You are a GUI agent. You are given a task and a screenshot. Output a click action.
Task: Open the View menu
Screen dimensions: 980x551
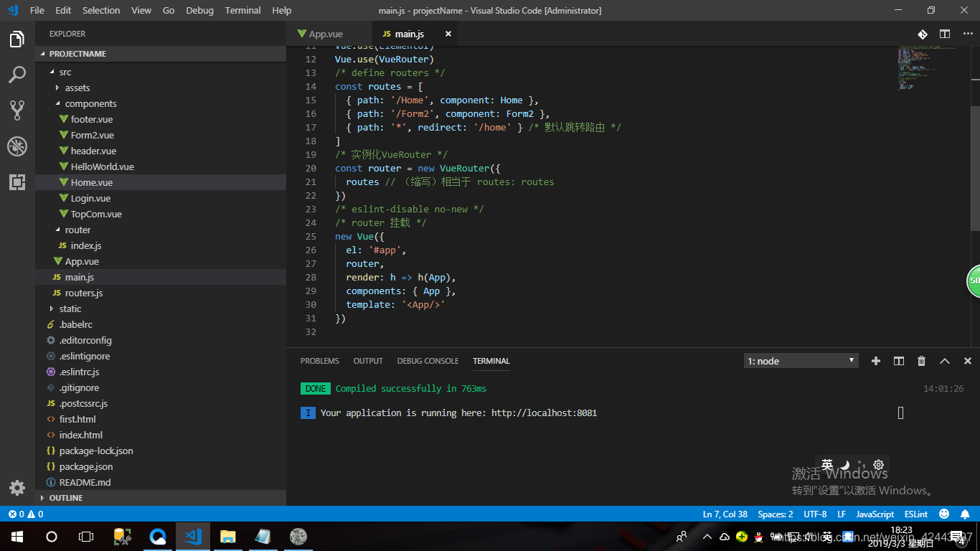click(141, 10)
